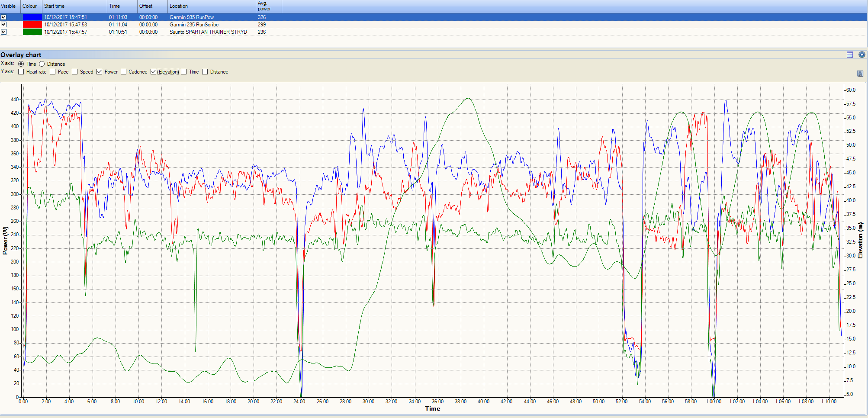Click the 01:11:04 time cell
Viewport: 868px width, 418px height.
pos(118,25)
